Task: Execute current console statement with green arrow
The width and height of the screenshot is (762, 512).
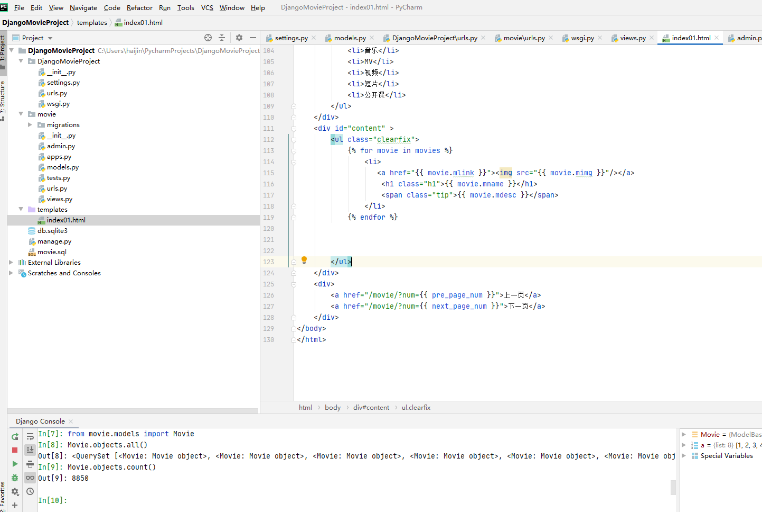Action: tap(15, 464)
